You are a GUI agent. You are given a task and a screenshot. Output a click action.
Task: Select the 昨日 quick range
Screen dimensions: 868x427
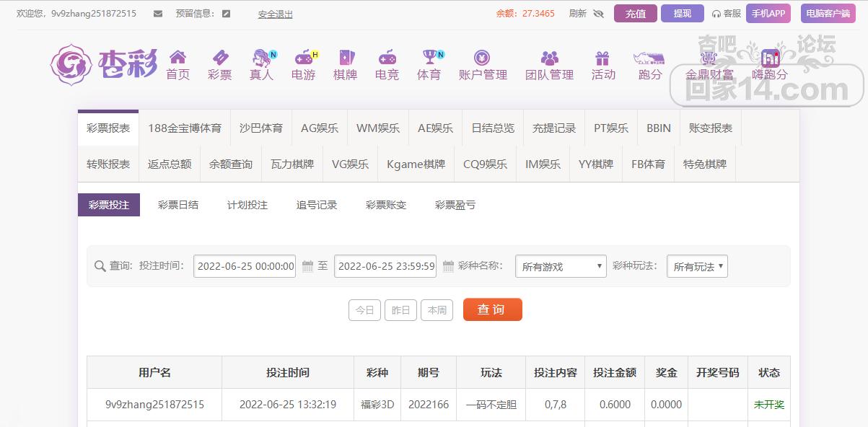(400, 310)
